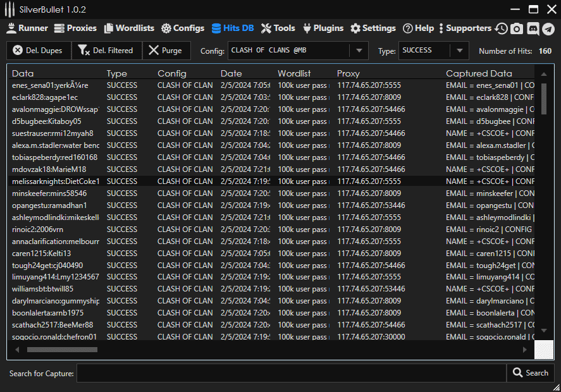
Task: Open the Discord icon link
Action: click(533, 28)
